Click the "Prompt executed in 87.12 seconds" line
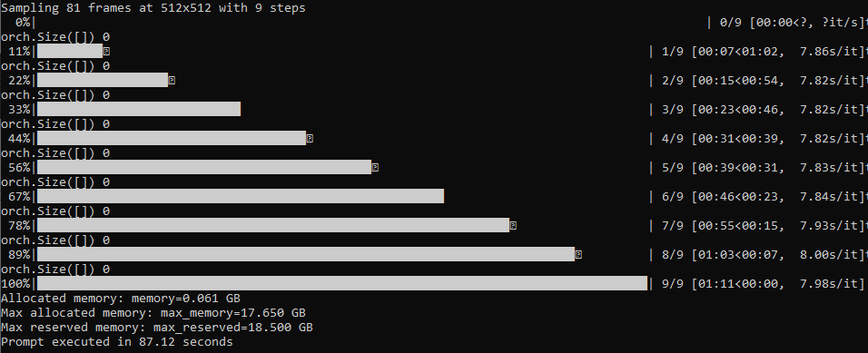The width and height of the screenshot is (868, 353). pyautogui.click(x=117, y=342)
